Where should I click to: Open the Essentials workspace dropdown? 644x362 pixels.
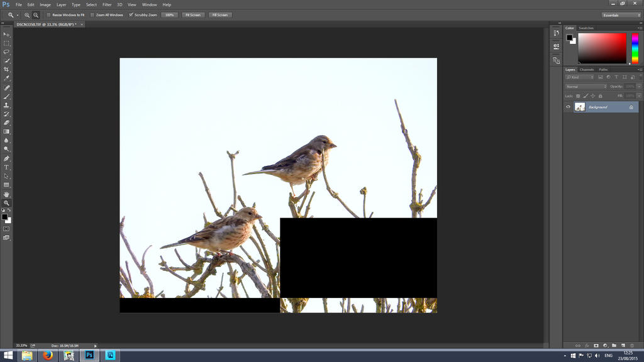point(619,14)
